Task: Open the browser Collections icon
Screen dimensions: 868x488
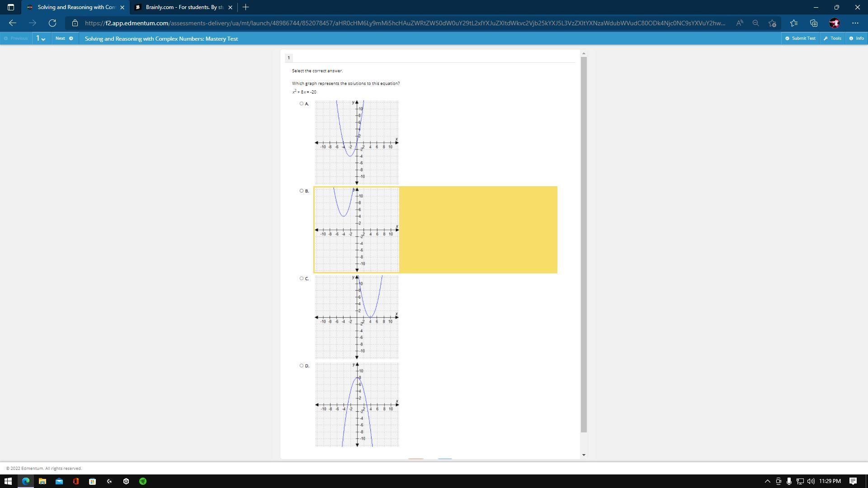Action: coord(814,23)
